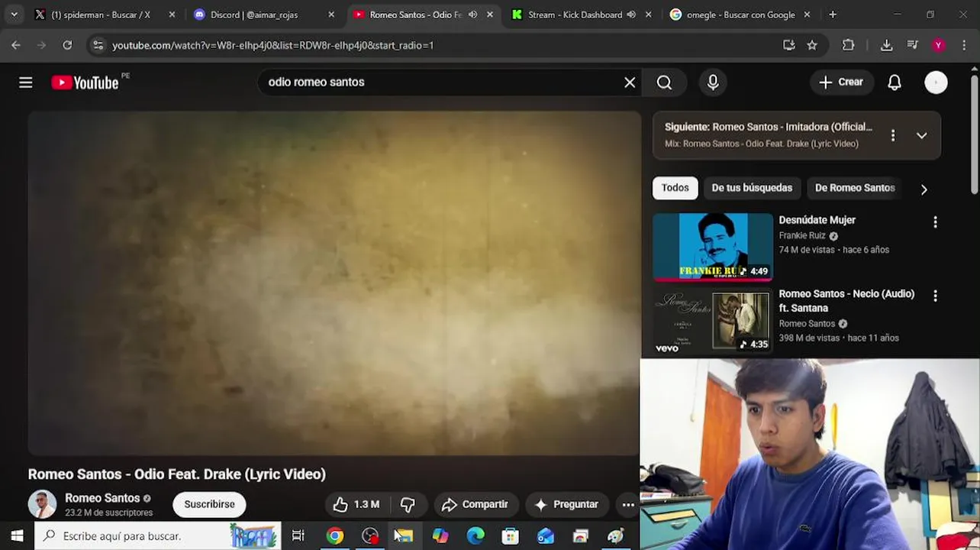Open the tab search dropdown
Viewport: 980px width, 550px height.
point(14,15)
